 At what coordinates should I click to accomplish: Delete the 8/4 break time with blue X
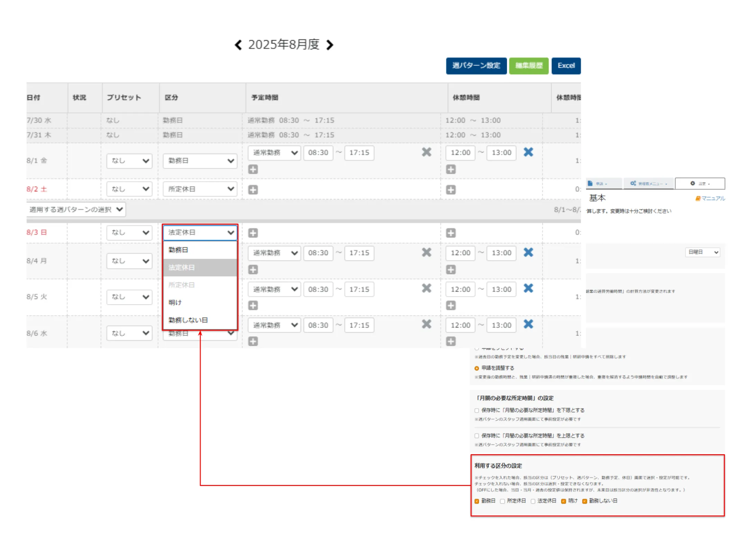[528, 252]
